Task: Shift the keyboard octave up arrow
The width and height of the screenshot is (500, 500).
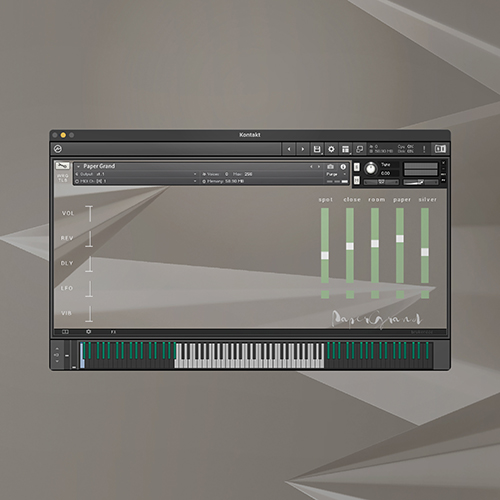Action: point(57,349)
